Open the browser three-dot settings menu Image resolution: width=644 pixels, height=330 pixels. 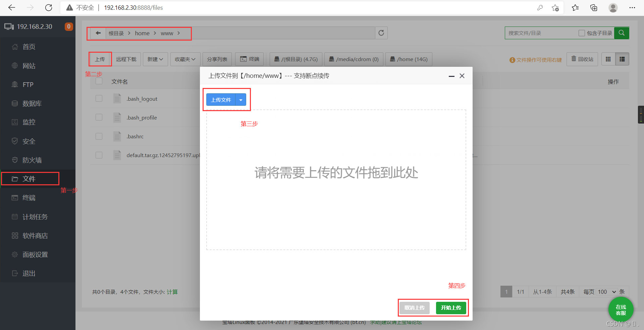point(632,7)
